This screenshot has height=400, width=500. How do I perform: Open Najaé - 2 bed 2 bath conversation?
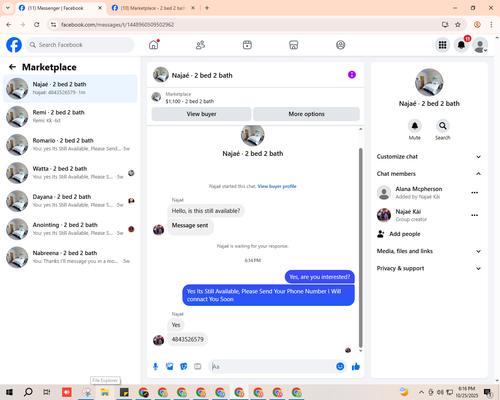click(70, 88)
